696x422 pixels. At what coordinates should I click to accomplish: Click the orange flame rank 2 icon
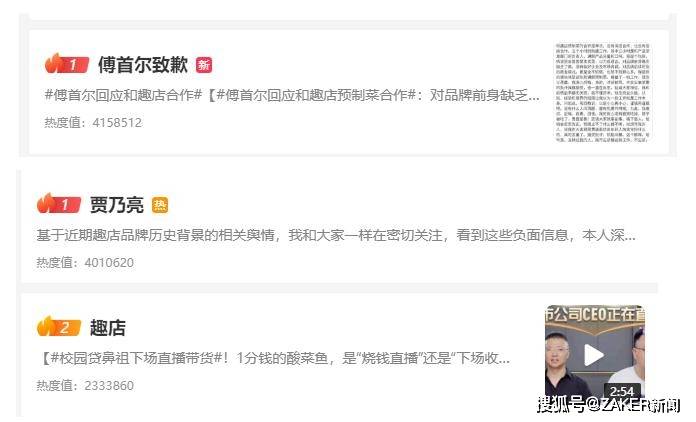pos(59,327)
